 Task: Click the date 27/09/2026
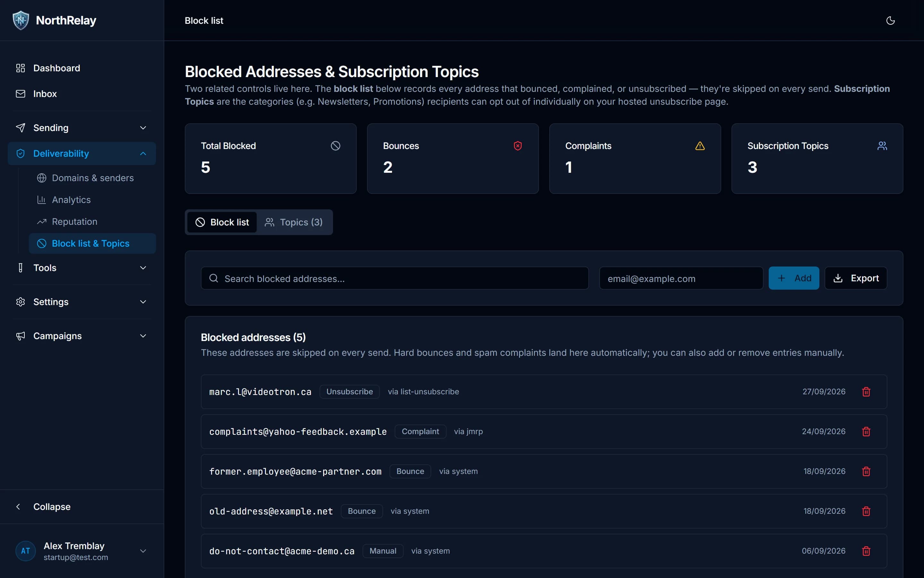824,391
